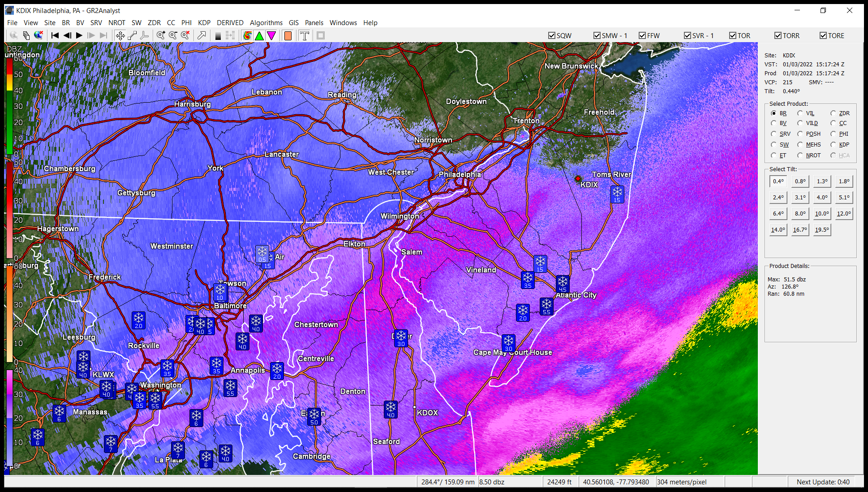Open the Panels menu

click(314, 23)
